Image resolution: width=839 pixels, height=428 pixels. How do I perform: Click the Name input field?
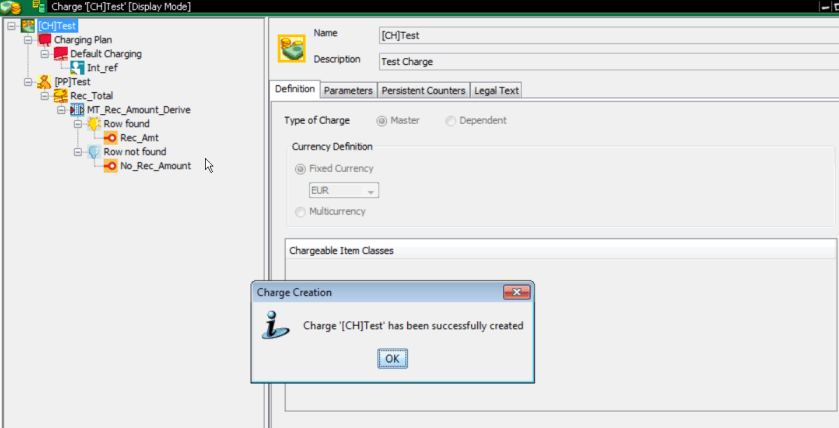click(x=608, y=36)
